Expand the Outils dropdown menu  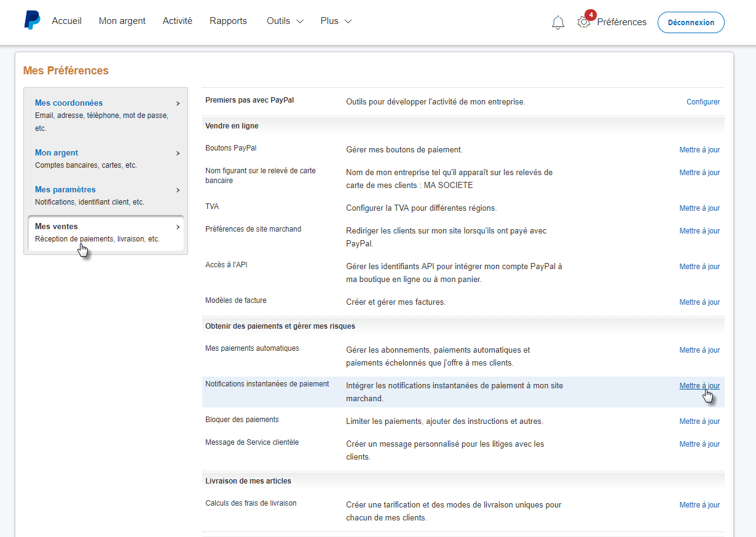point(285,21)
